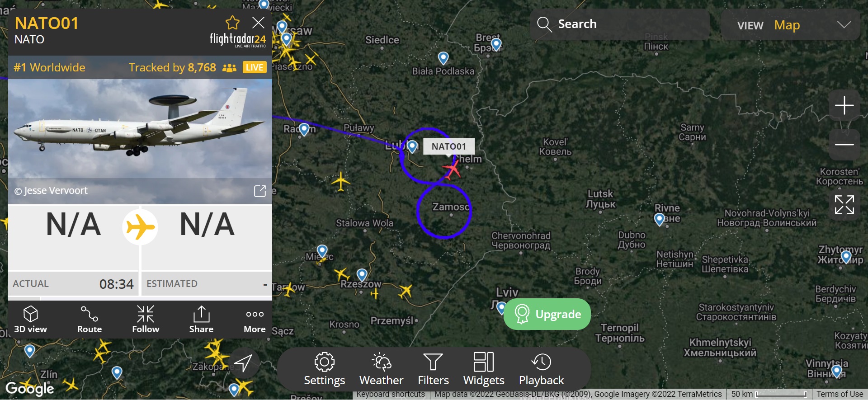
Task: Zoom out on the map
Action: pos(844,145)
